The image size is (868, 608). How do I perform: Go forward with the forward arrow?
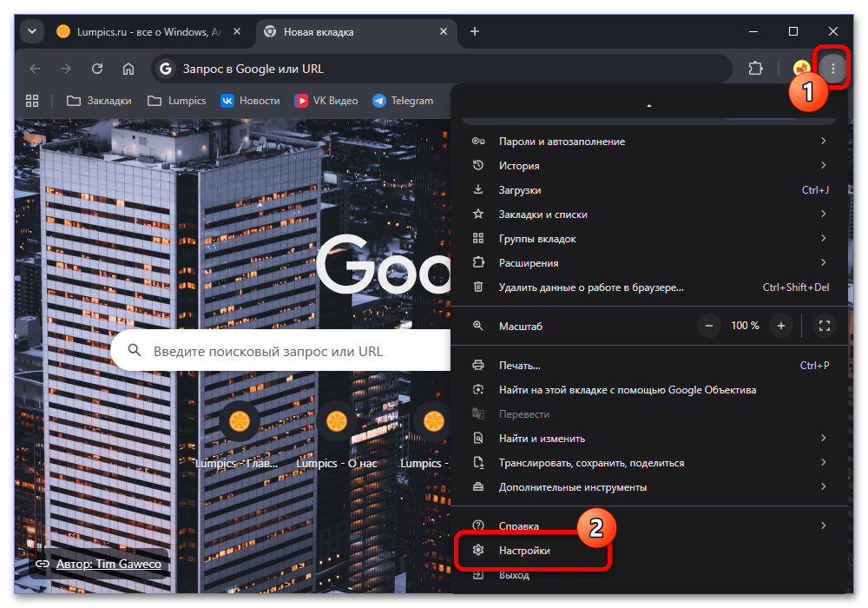click(66, 69)
